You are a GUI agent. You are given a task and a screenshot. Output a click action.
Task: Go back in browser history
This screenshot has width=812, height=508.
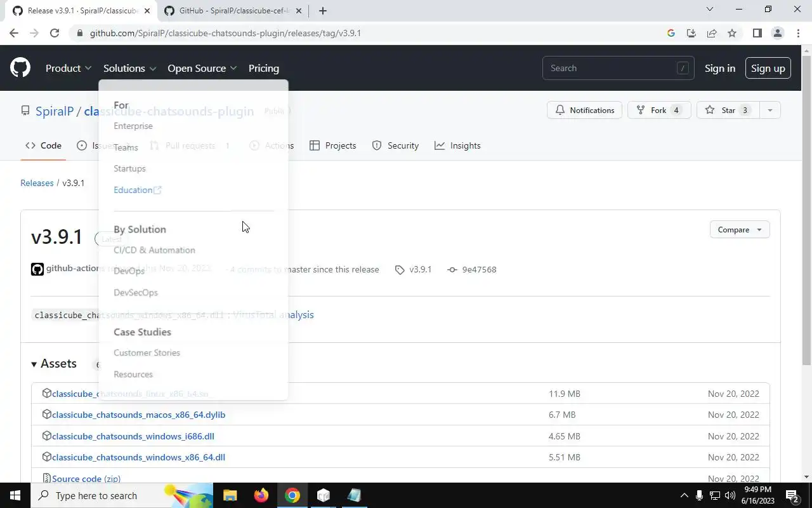14,33
